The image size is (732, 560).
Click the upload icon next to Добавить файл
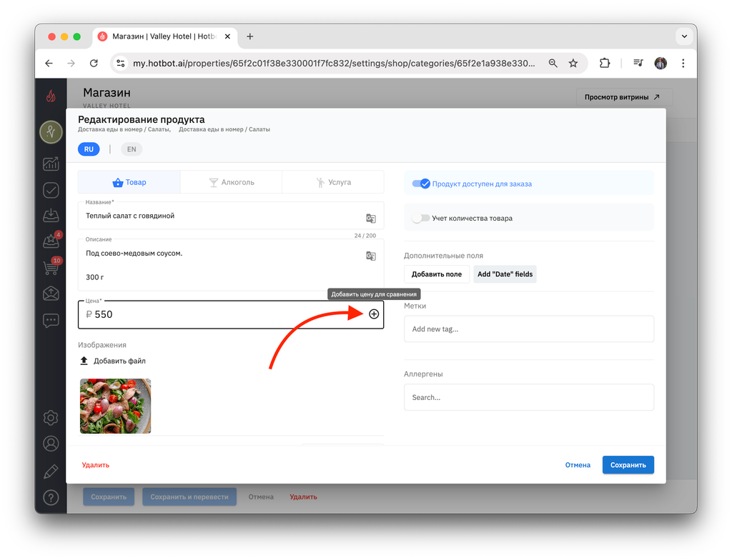(84, 361)
